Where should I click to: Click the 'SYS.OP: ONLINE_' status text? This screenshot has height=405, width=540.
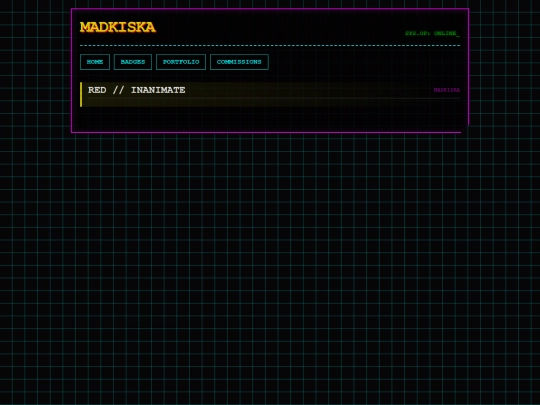(x=432, y=33)
